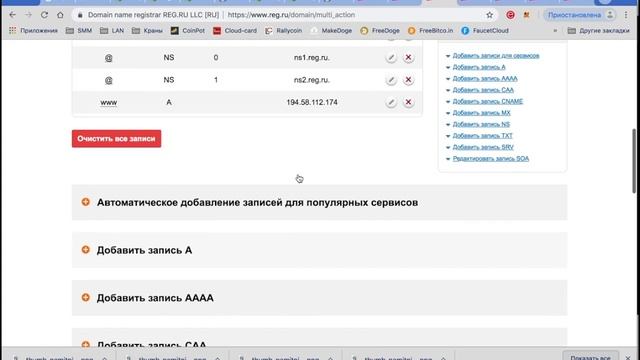The image size is (640, 360).
Task: Open browser home page icon
Action: coord(60,15)
